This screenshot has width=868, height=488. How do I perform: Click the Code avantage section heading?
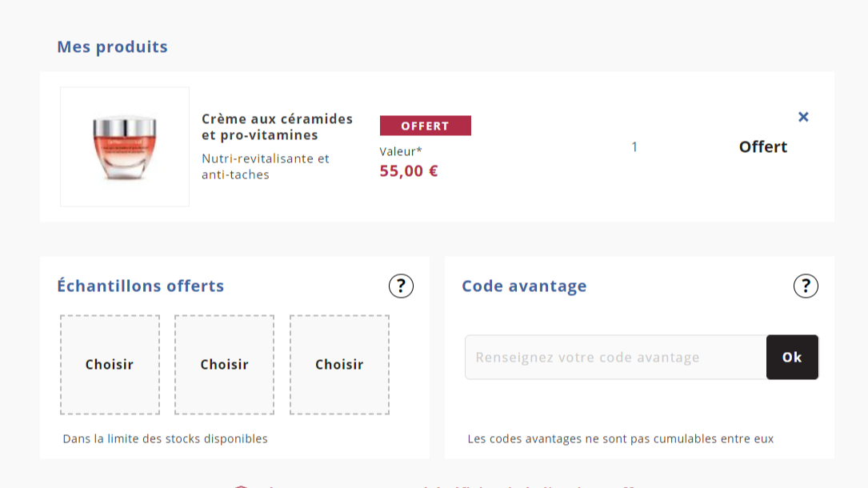point(524,286)
